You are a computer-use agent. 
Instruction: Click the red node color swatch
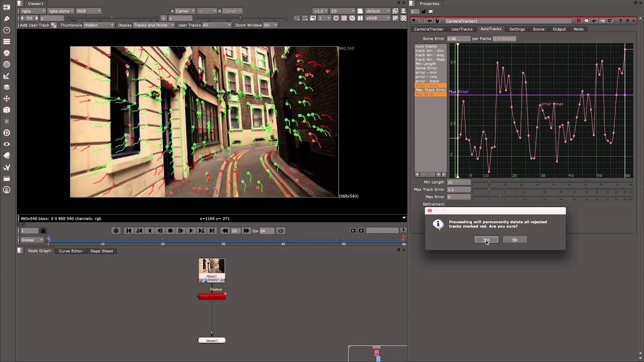pos(579,21)
